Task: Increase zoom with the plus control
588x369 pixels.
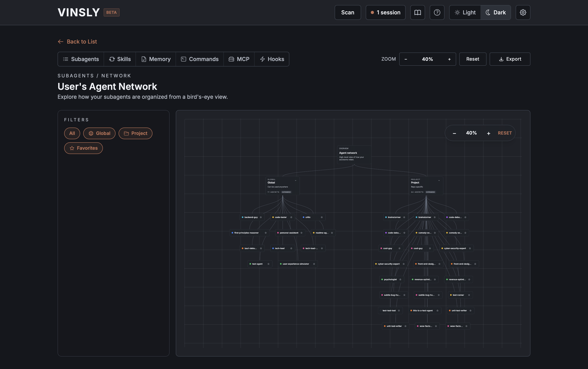Action: [449, 59]
